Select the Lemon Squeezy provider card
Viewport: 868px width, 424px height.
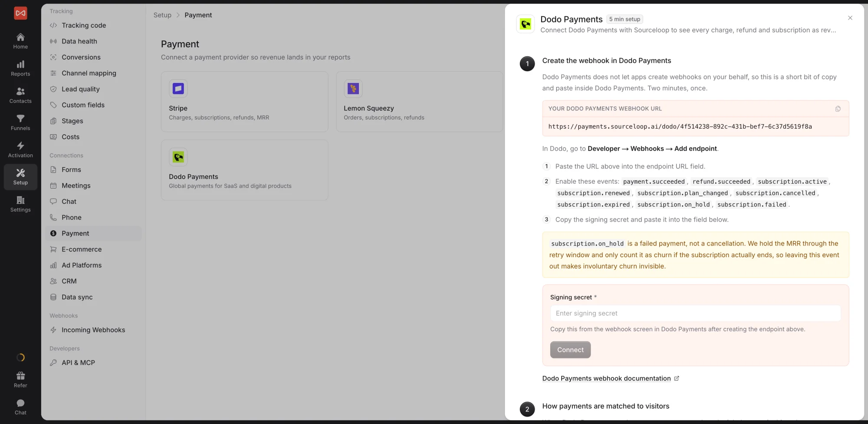(x=419, y=102)
